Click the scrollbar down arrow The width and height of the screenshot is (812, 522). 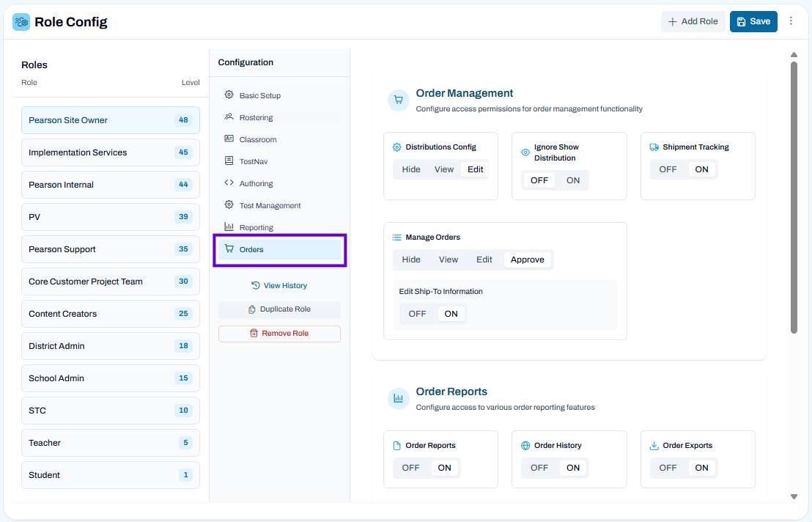794,496
